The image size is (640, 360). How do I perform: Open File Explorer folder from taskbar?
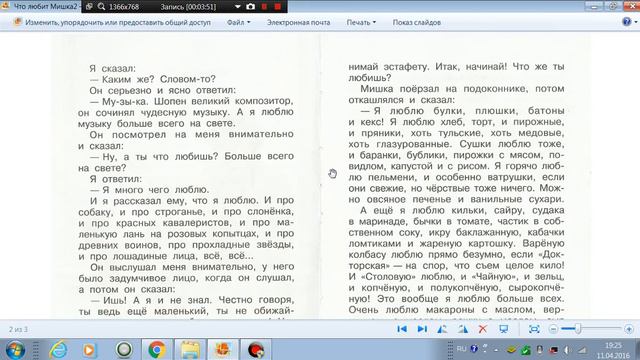(x=190, y=350)
